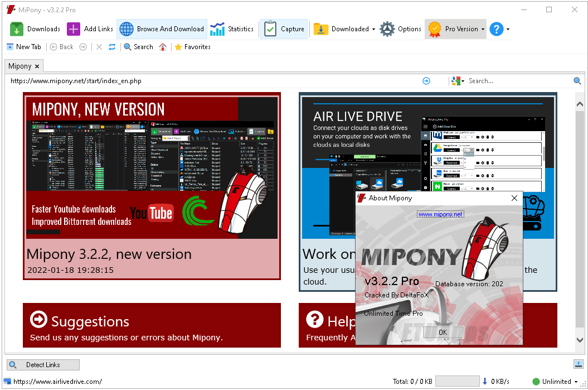The width and height of the screenshot is (588, 390).
Task: Click the URL address field
Action: click(x=214, y=81)
